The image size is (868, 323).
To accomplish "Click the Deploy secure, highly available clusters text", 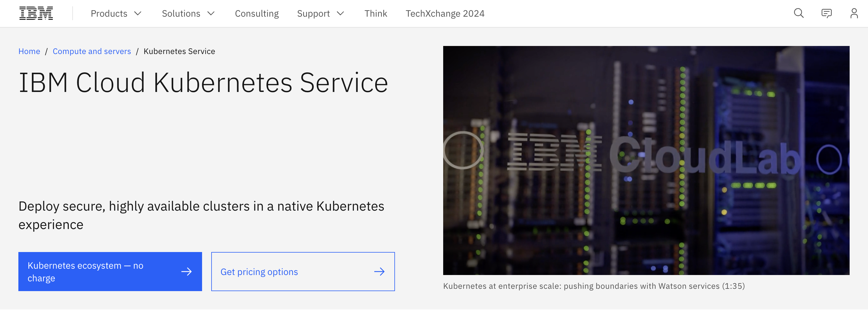I will click(201, 215).
